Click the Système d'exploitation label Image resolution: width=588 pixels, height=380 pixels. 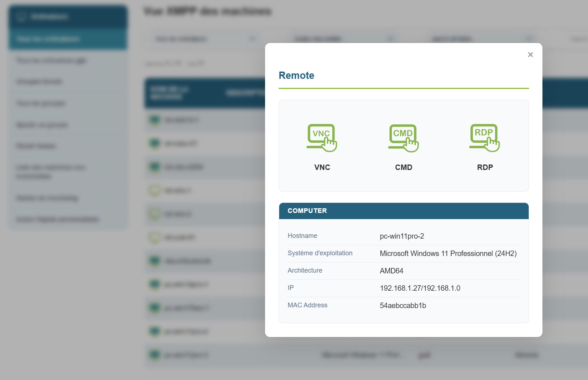[x=320, y=253]
